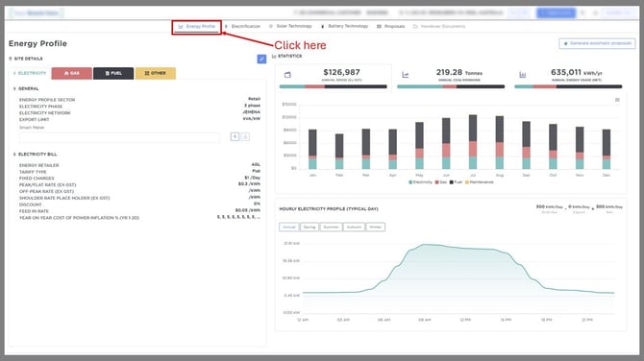Open the Energy Profile tab

point(197,26)
